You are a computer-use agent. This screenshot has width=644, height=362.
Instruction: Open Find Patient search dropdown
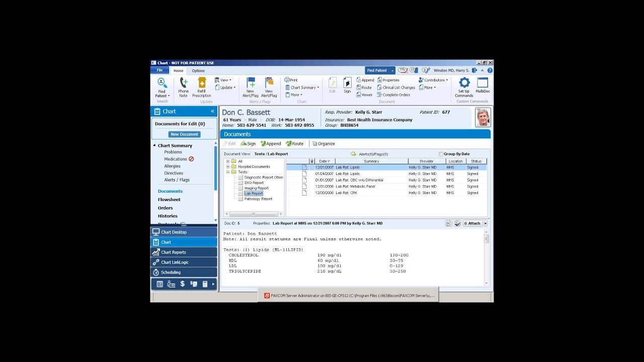click(x=392, y=70)
